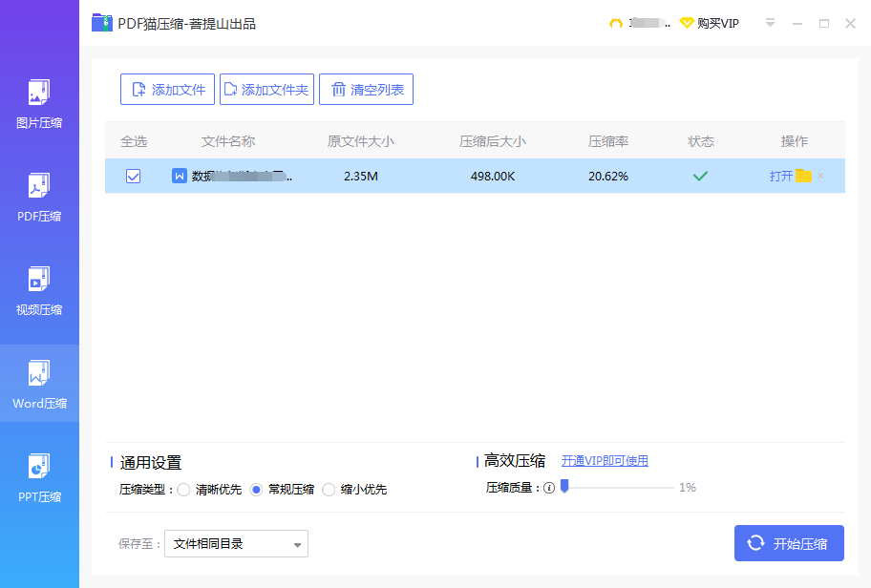The height and width of the screenshot is (588, 871).
Task: Open the title bar dropdown menu icon
Action: (x=770, y=23)
